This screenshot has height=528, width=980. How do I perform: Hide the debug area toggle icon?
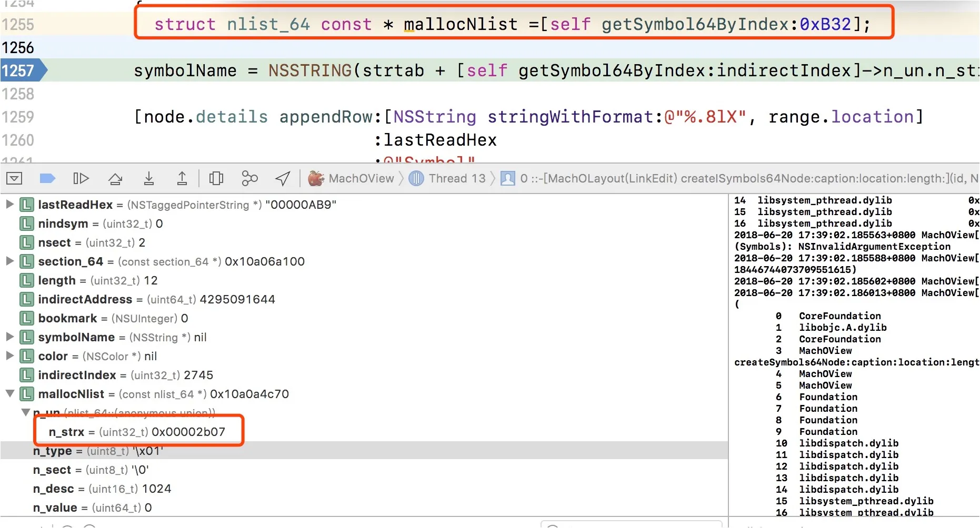click(14, 178)
